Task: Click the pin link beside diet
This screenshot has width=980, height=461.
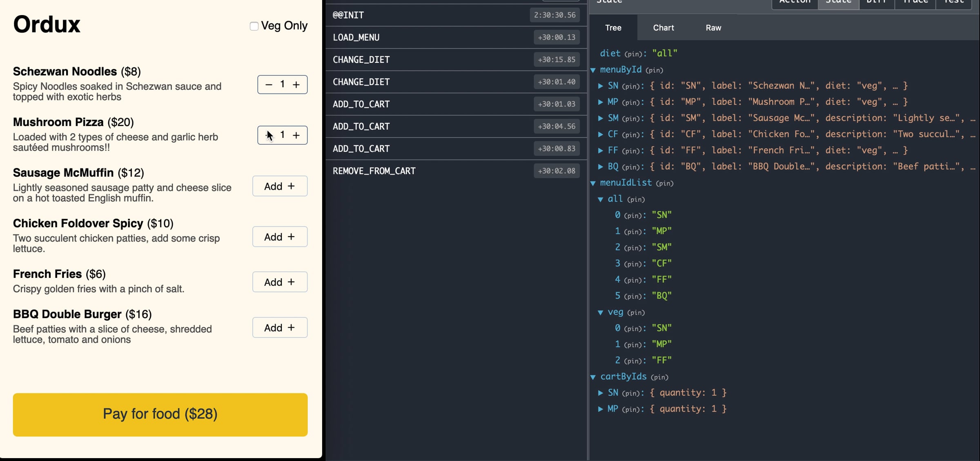Action: point(633,54)
